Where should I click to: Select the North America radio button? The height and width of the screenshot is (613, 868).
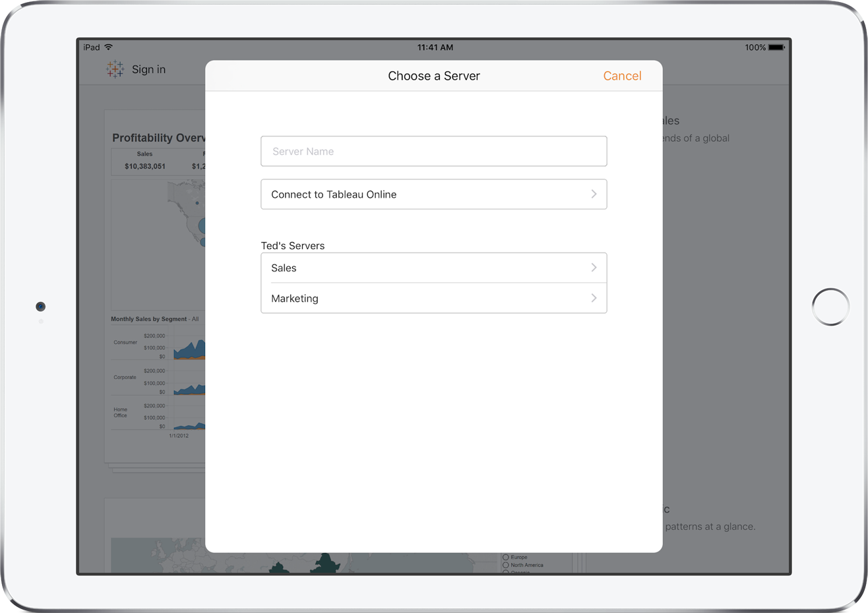pyautogui.click(x=506, y=565)
